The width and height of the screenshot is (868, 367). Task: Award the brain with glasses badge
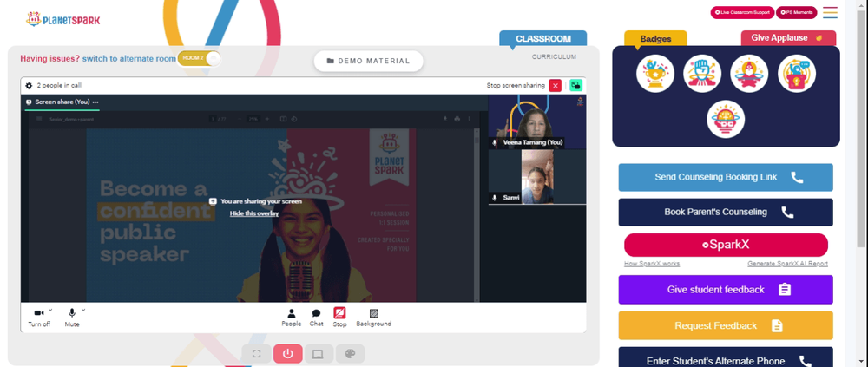[726, 119]
